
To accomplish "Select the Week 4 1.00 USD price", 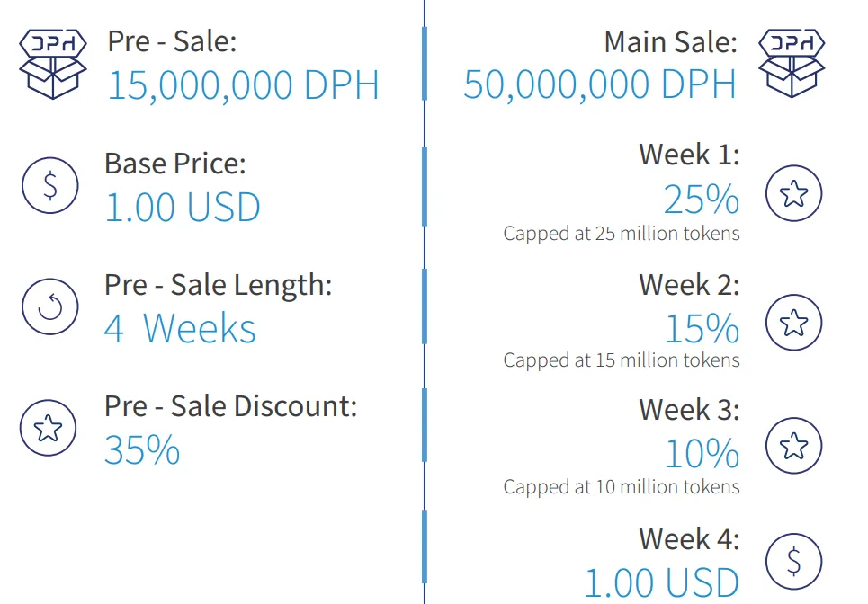I will coord(661,583).
